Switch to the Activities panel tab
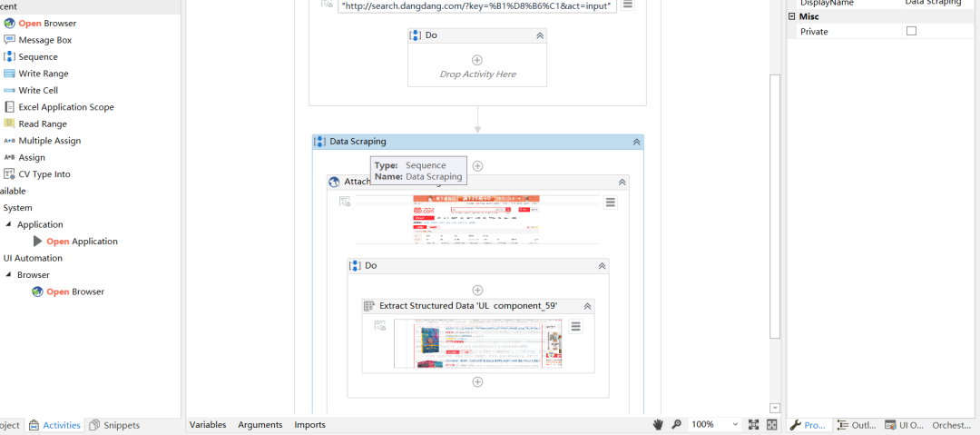The width and height of the screenshot is (980, 435). point(55,425)
